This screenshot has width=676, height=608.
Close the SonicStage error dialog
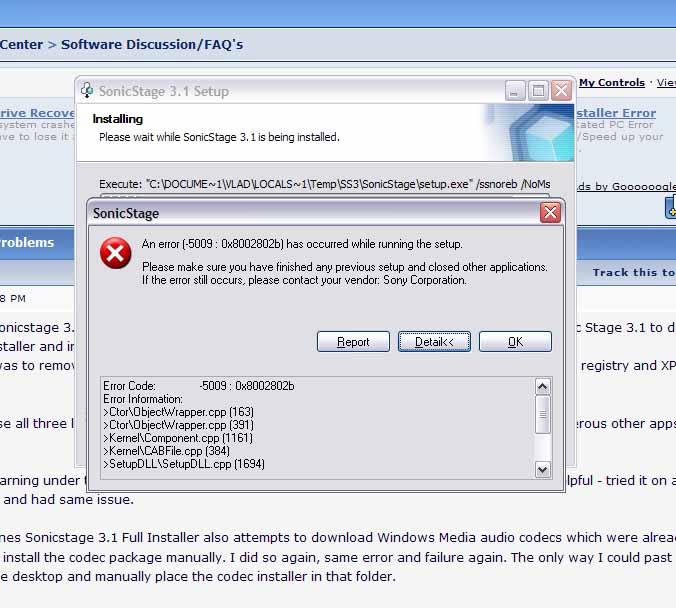(x=550, y=213)
